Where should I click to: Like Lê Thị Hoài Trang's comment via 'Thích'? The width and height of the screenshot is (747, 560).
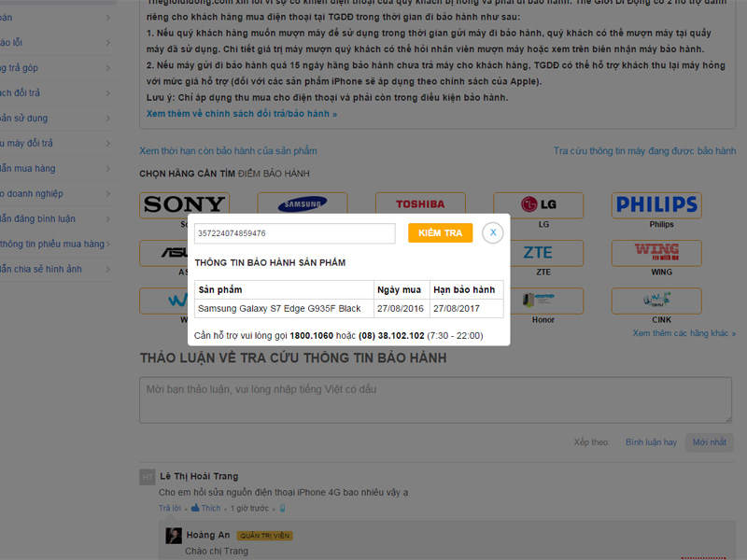(x=205, y=508)
